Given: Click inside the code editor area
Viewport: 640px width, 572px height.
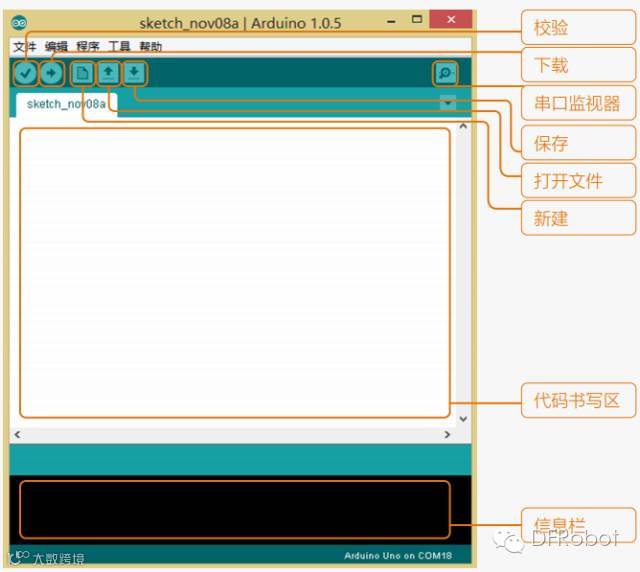Looking at the screenshot, I should tap(235, 273).
